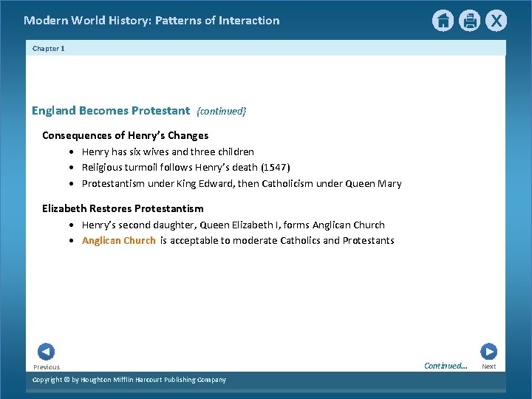Advance with the Next arrow icon

pyautogui.click(x=488, y=352)
